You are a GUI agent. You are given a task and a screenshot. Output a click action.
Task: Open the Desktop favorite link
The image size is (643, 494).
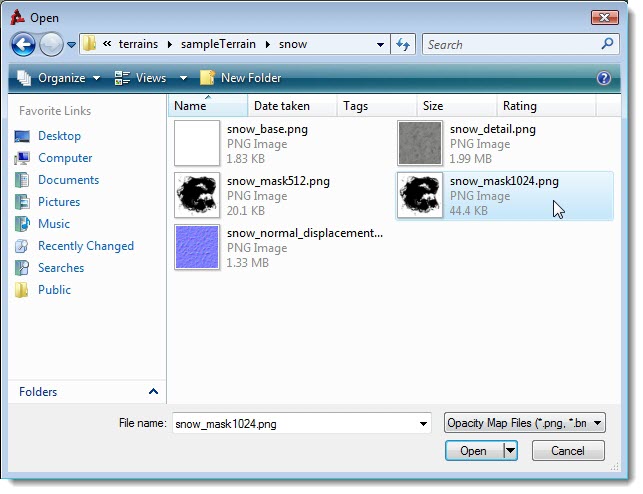pos(59,136)
